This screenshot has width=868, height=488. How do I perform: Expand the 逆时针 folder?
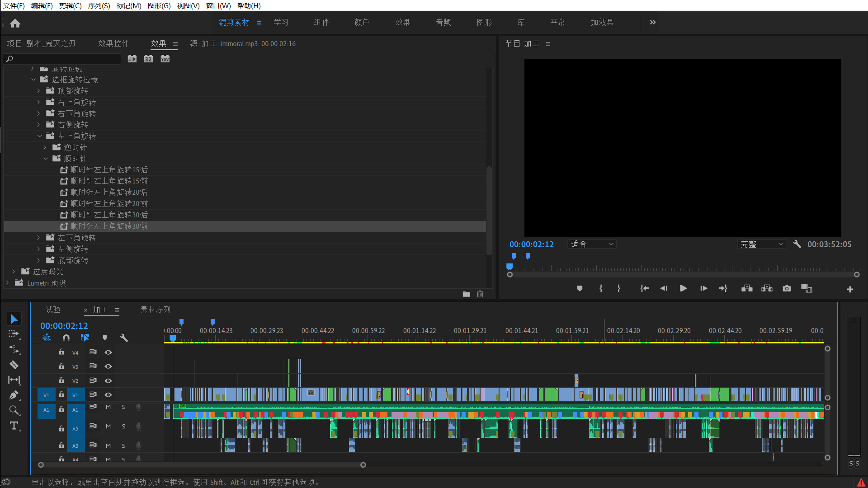click(45, 147)
